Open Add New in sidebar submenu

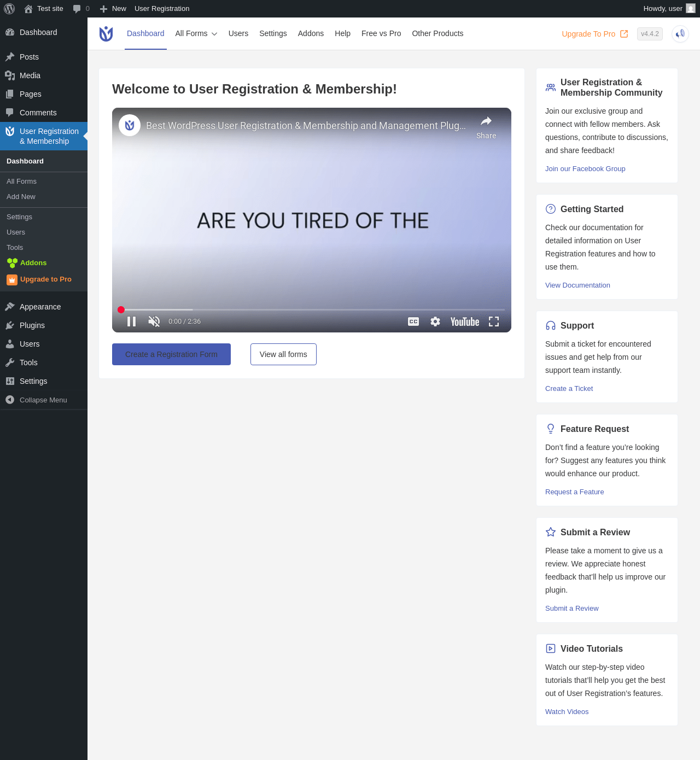21,196
